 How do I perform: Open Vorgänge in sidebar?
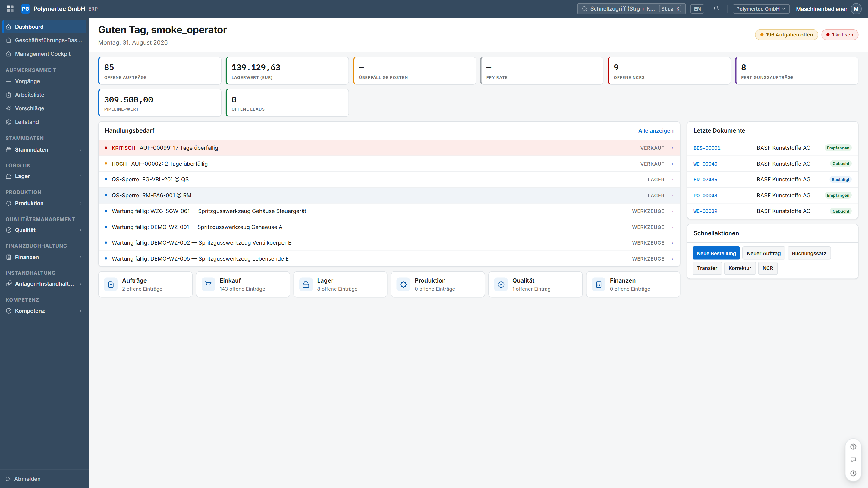point(44,81)
